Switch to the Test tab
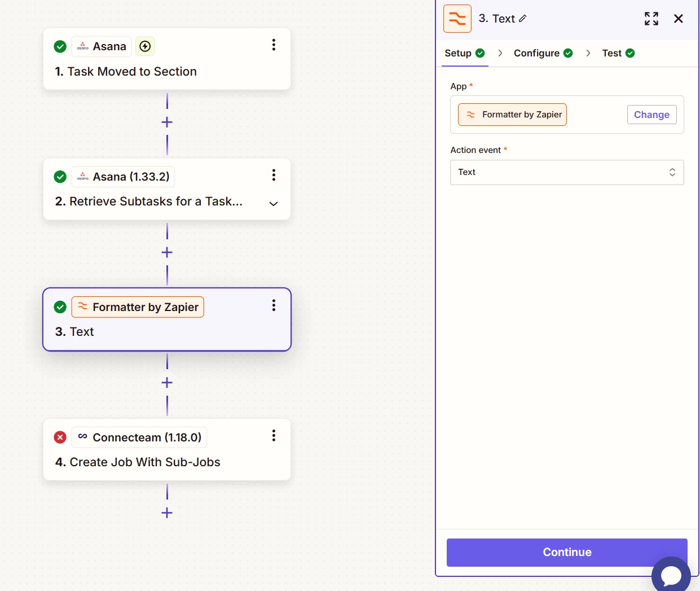 (x=618, y=53)
